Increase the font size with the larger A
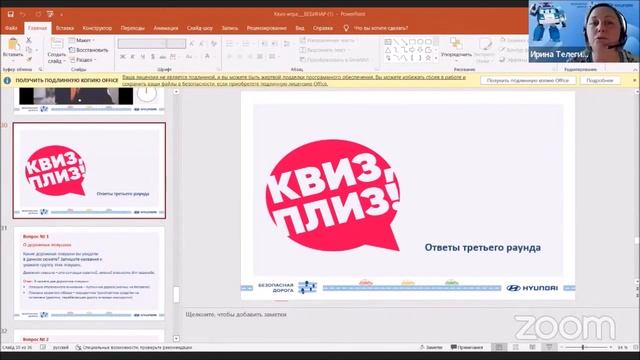Viewport: 640px width, 360px height. (x=192, y=43)
